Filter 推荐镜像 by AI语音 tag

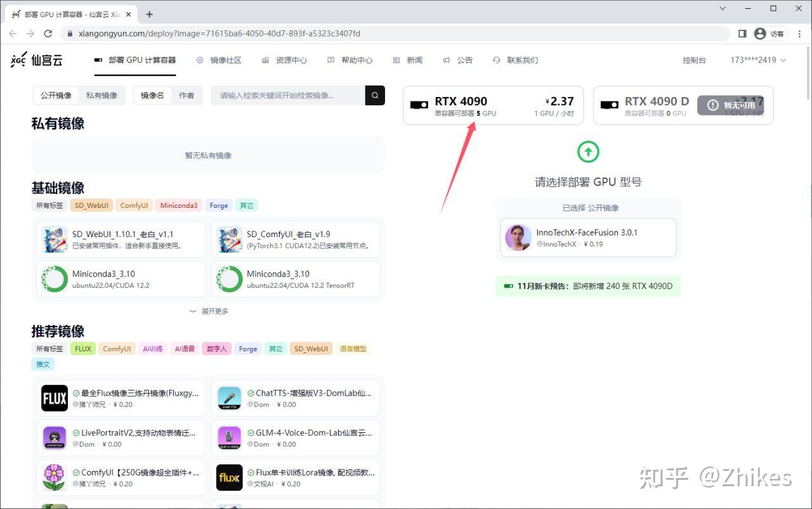click(x=185, y=349)
